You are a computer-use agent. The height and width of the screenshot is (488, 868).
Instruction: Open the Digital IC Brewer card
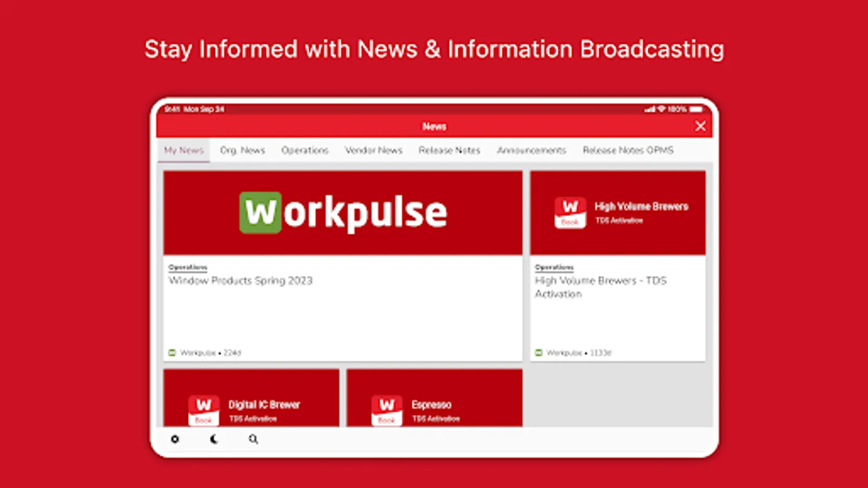pos(251,398)
